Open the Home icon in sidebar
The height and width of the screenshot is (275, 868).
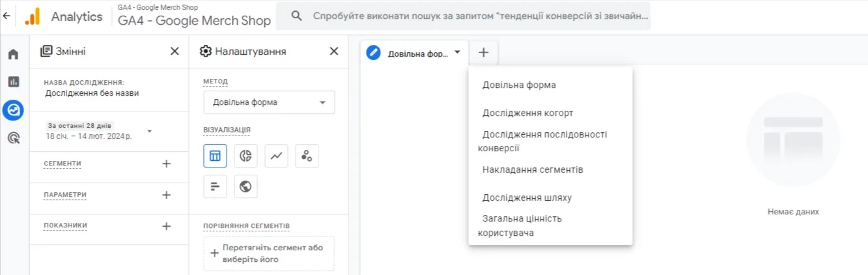[x=13, y=54]
